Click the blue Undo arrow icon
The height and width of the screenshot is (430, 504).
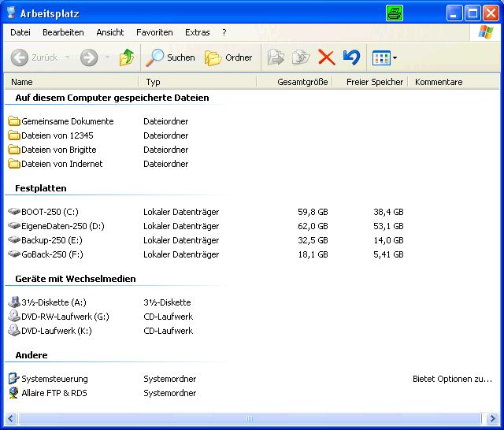pyautogui.click(x=351, y=57)
